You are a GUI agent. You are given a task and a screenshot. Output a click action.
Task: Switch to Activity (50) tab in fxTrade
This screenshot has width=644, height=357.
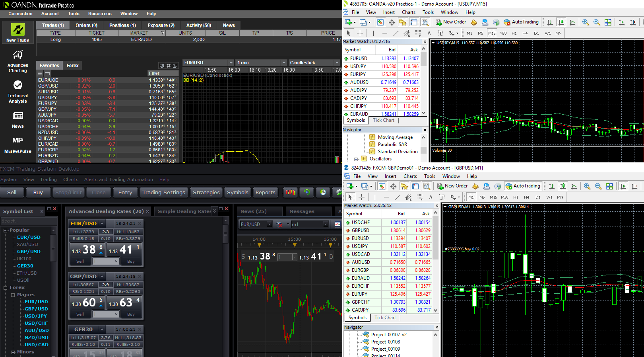pyautogui.click(x=198, y=25)
